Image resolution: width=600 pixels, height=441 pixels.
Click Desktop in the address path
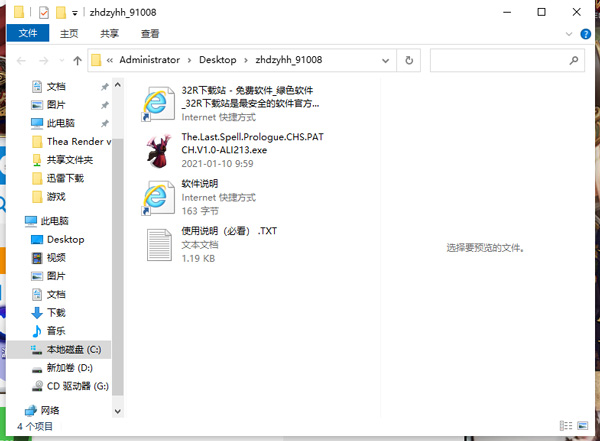coord(217,60)
